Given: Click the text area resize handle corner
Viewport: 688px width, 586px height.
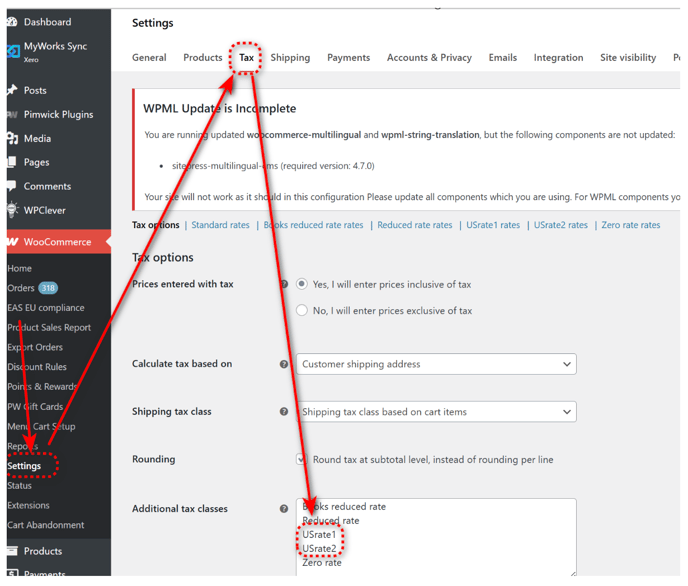Looking at the screenshot, I should (x=573, y=573).
